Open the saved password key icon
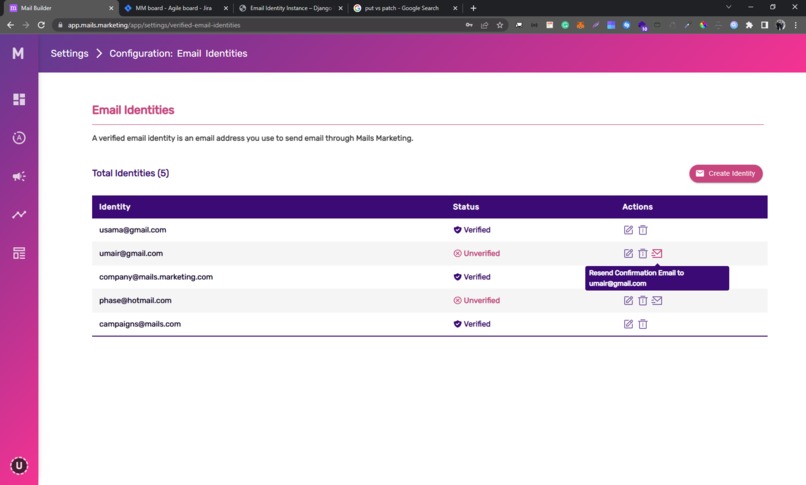The height and width of the screenshot is (485, 806). pos(469,25)
